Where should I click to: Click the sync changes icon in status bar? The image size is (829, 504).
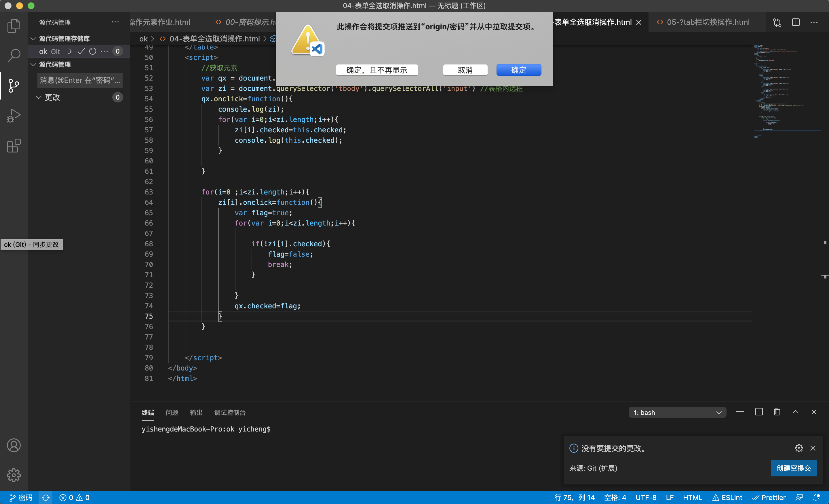tap(46, 498)
